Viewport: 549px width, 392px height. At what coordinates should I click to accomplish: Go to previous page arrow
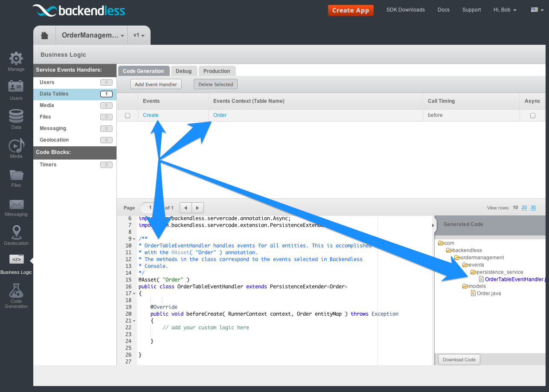tap(186, 208)
